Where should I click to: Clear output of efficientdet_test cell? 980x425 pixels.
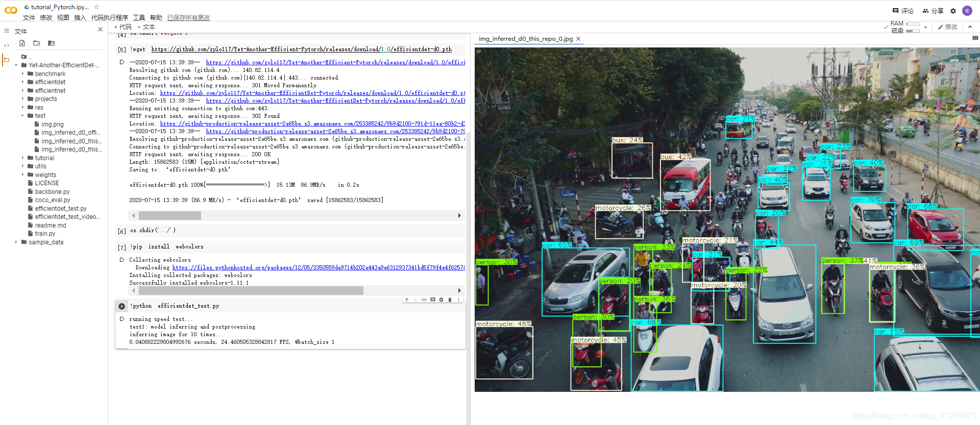[121, 319]
